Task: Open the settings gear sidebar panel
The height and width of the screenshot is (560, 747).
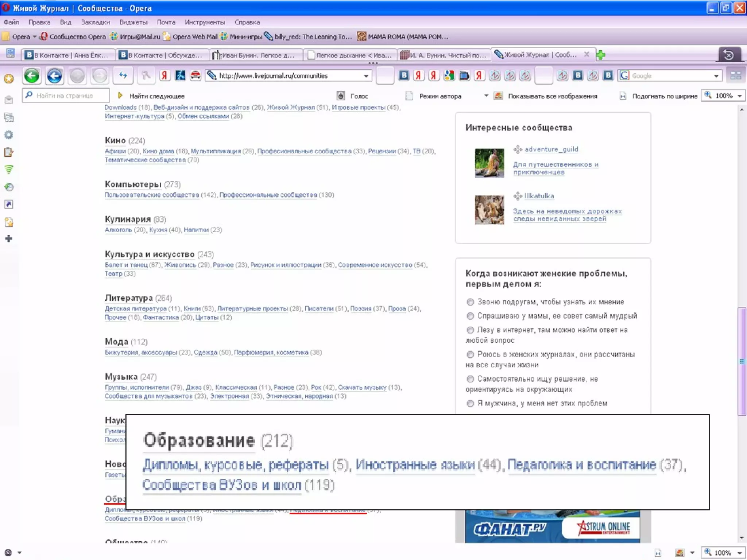Action: tap(9, 135)
